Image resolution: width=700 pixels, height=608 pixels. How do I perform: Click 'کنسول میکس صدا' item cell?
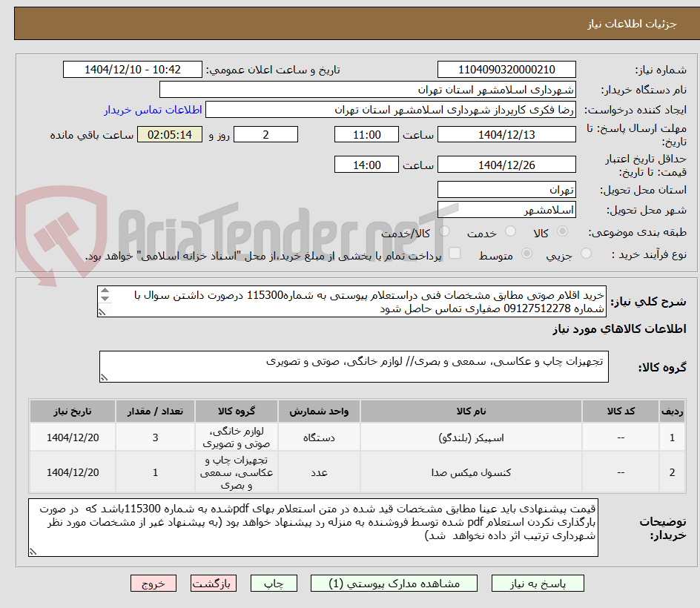coord(471,472)
